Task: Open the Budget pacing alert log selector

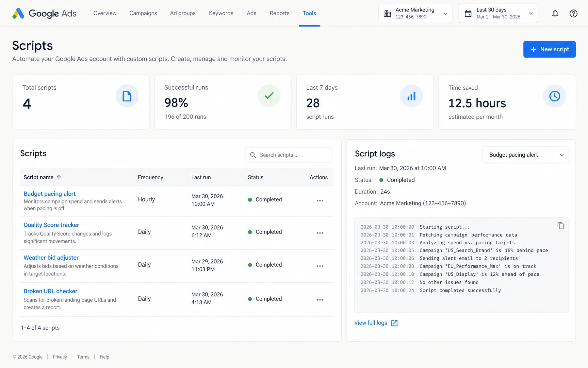Action: pos(526,155)
